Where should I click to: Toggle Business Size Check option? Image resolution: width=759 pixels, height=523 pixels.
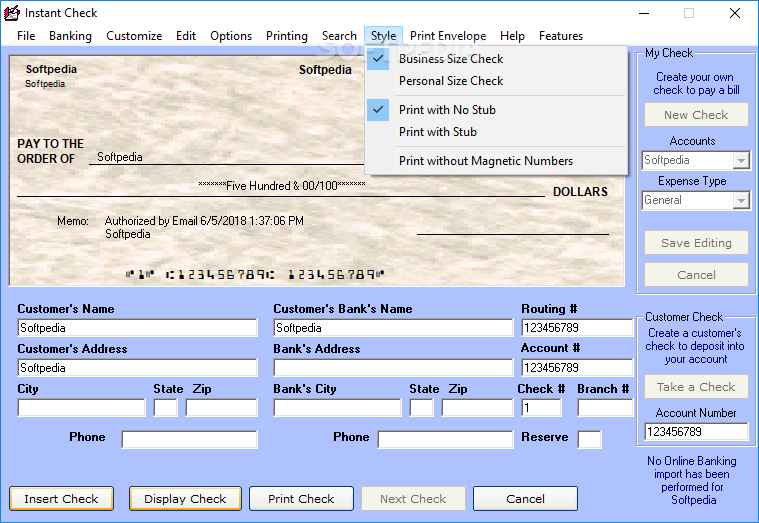coord(496,59)
